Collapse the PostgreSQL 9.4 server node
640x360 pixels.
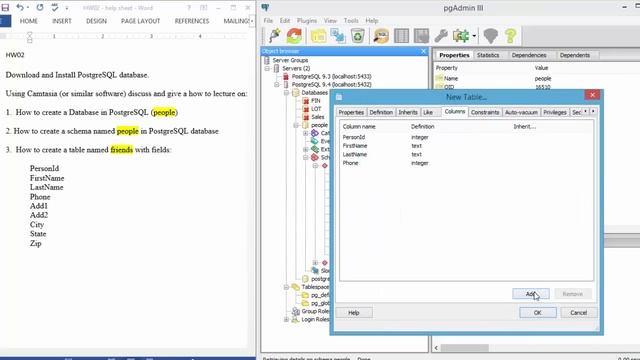click(277, 84)
